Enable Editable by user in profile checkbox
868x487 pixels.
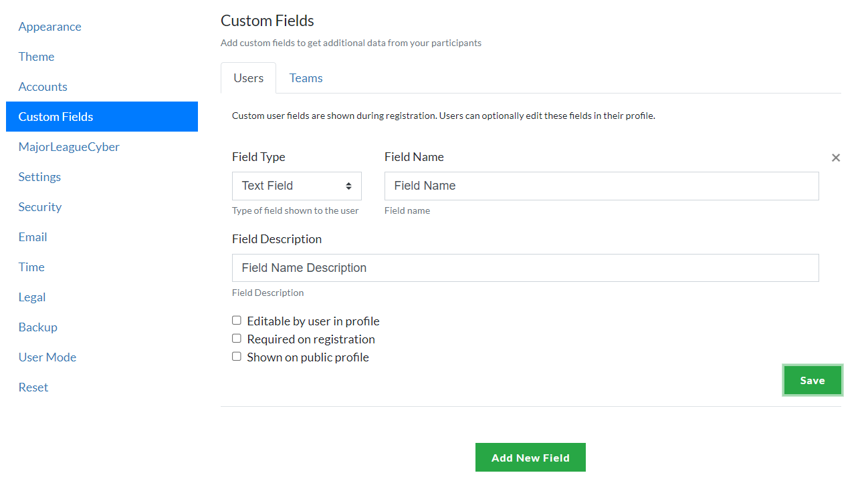pos(237,321)
